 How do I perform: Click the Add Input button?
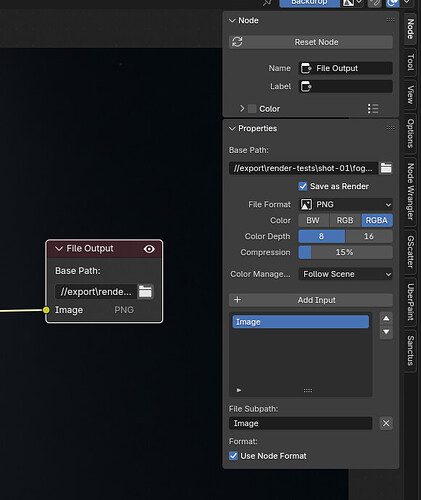click(x=311, y=300)
